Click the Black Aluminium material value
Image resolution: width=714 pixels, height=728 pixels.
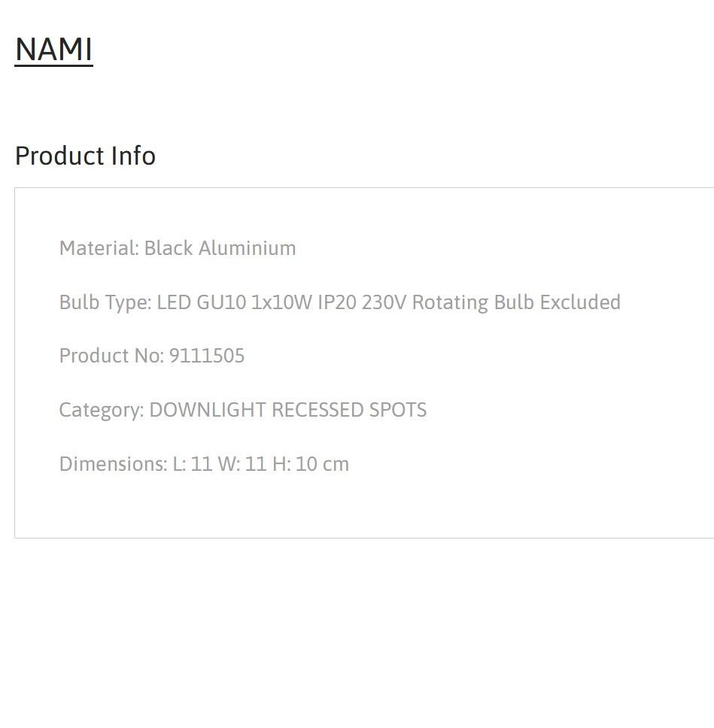coord(220,248)
